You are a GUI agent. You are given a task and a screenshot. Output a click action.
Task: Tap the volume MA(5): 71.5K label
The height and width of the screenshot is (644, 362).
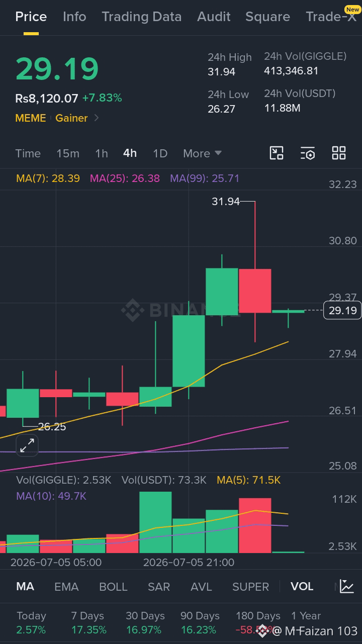click(248, 480)
